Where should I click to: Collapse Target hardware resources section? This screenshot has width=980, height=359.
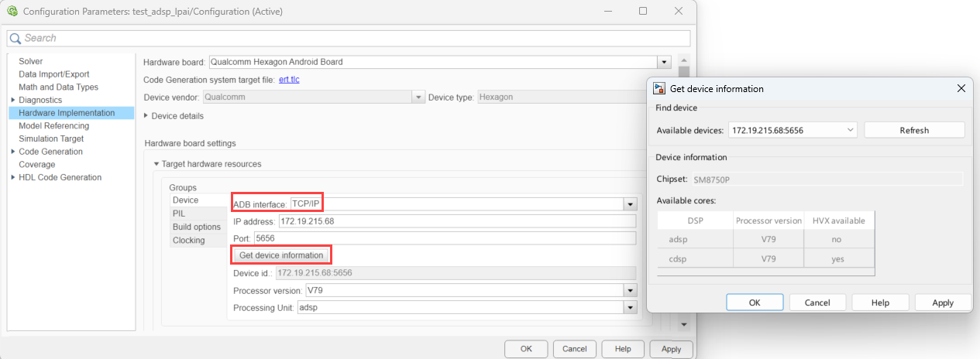(156, 164)
